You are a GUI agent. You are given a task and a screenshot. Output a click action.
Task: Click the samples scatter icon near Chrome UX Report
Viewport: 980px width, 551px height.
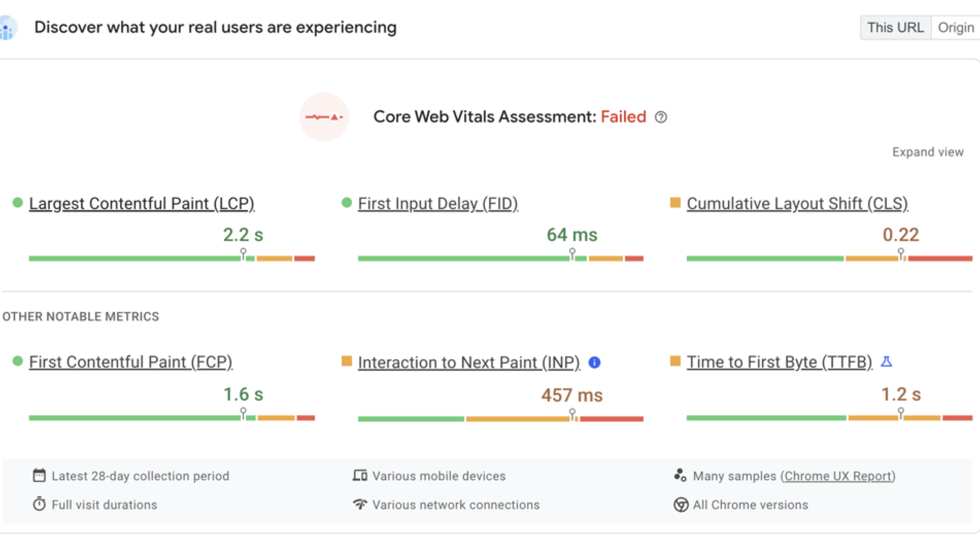point(681,475)
